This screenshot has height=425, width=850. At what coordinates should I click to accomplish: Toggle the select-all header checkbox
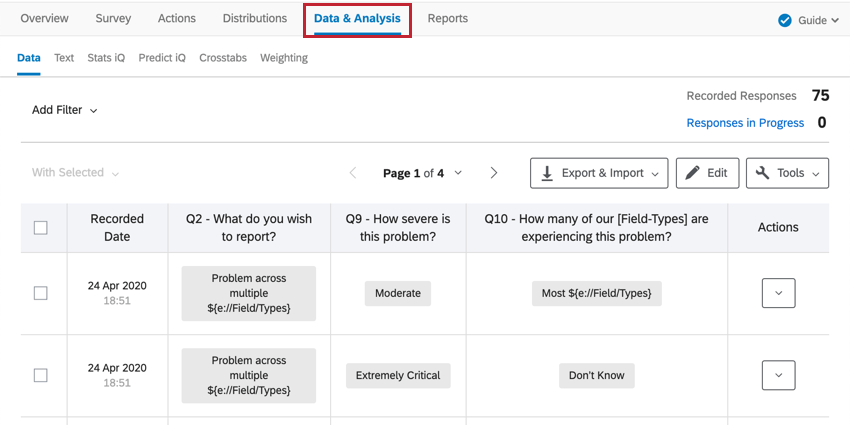tap(41, 228)
